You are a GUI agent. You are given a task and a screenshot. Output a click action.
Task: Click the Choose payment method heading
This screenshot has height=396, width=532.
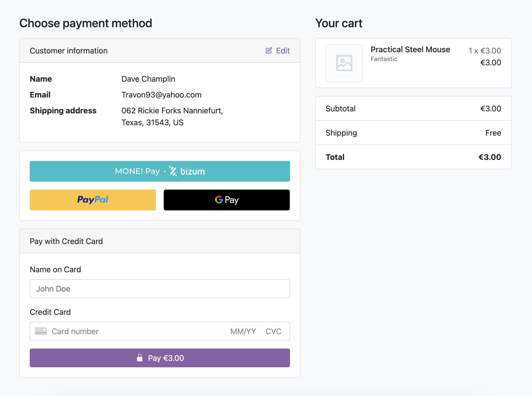(86, 23)
